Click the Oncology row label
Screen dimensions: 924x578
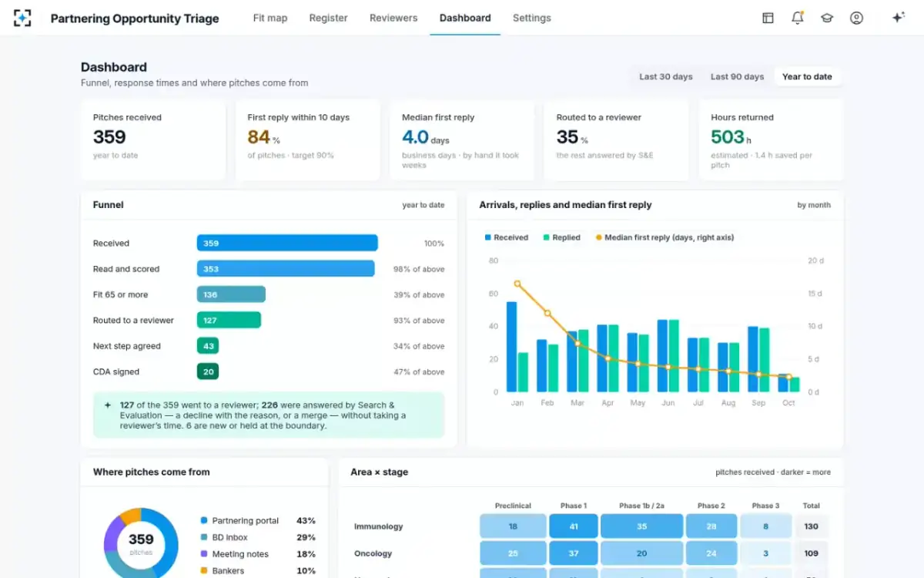pyautogui.click(x=373, y=553)
